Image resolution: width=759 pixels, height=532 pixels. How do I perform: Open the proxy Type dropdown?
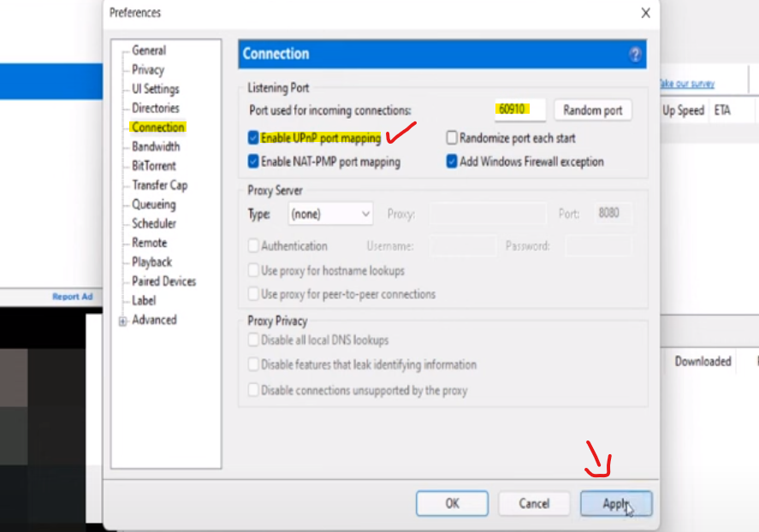click(330, 214)
